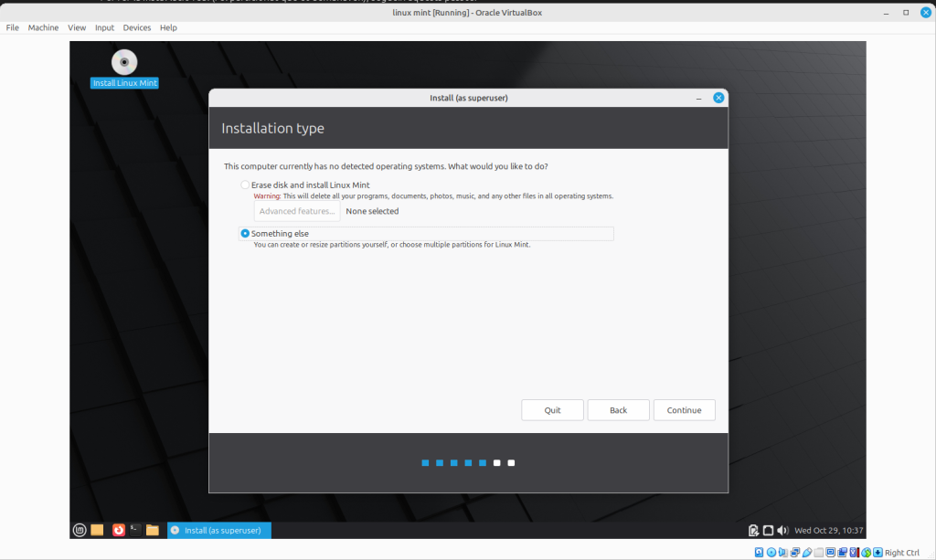Open the Terminal launcher in the panel
The image size is (936, 560).
coord(134,530)
